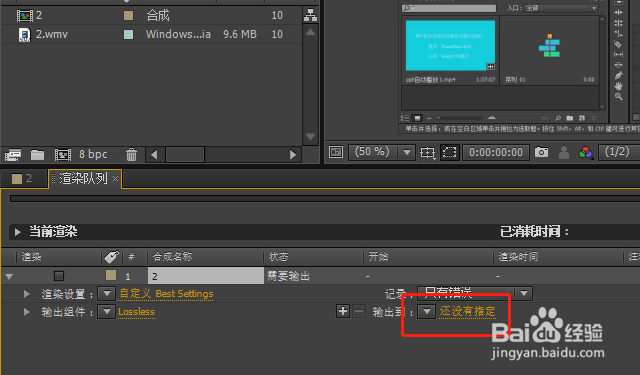The height and width of the screenshot is (375, 640).
Task: Switch media panel to icon view
Action: (x=417, y=118)
